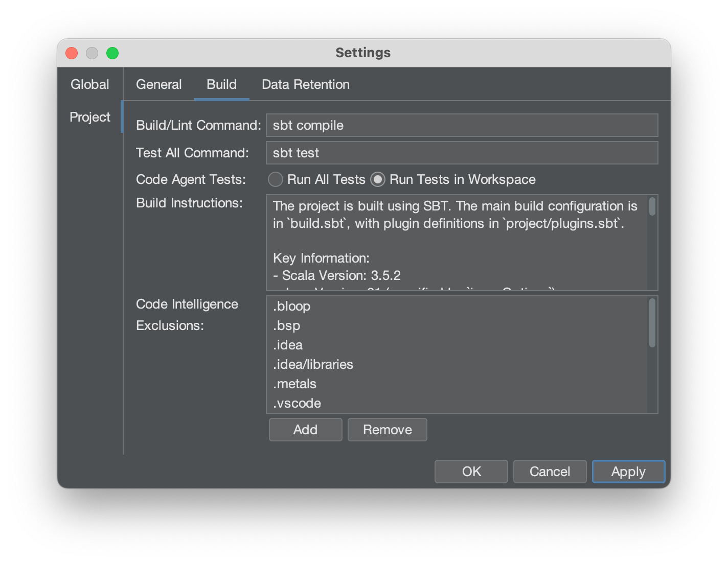Click the Build/Lint Command field
The width and height of the screenshot is (728, 564).
click(461, 125)
